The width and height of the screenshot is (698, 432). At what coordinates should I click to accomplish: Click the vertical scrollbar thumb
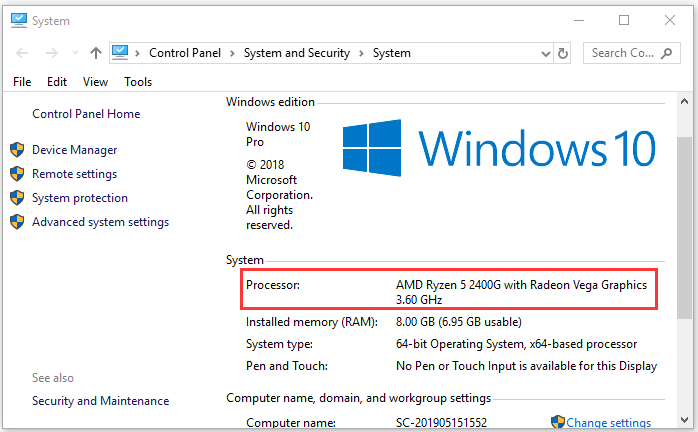coord(684,230)
